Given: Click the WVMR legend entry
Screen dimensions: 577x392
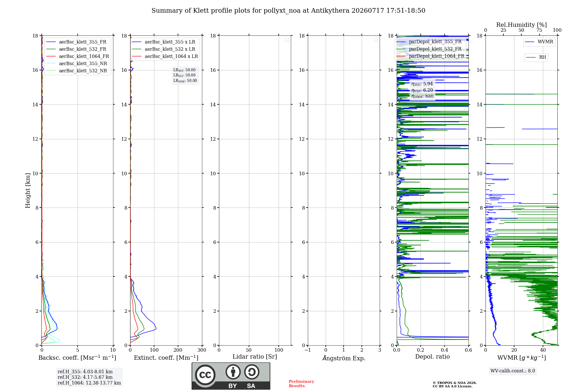Looking at the screenshot, I should pyautogui.click(x=539, y=42).
